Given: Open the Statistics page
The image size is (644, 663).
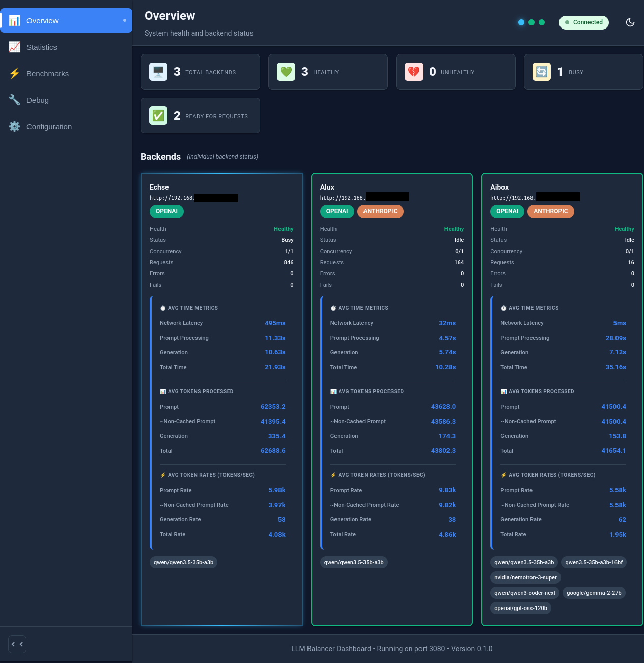Looking at the screenshot, I should pyautogui.click(x=66, y=47).
